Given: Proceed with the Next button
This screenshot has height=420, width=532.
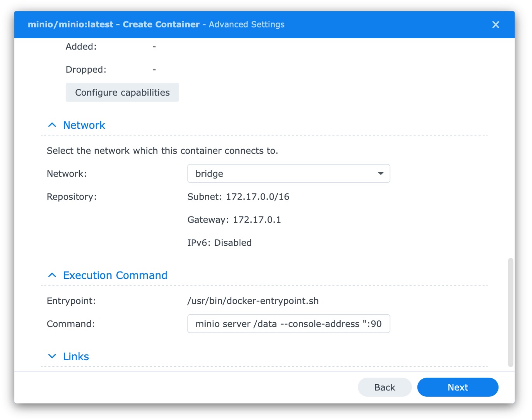Looking at the screenshot, I should (458, 387).
